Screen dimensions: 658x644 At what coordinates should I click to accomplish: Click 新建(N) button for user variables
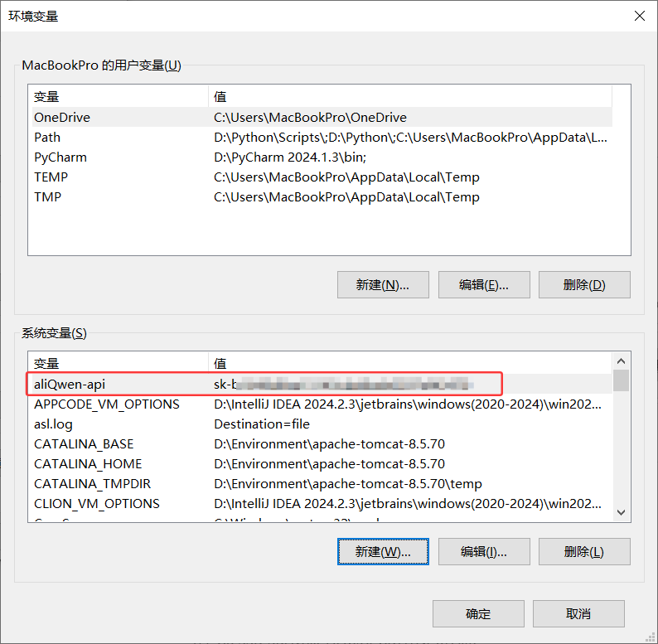(383, 284)
